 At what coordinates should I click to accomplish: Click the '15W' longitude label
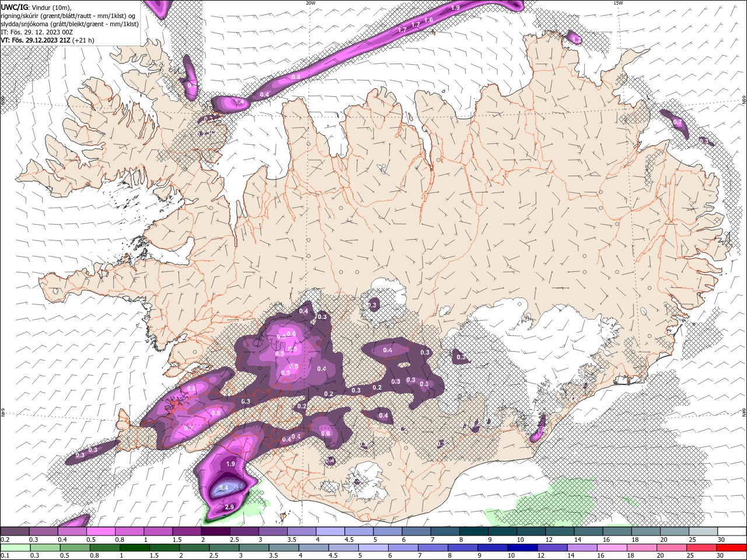[618, 2]
